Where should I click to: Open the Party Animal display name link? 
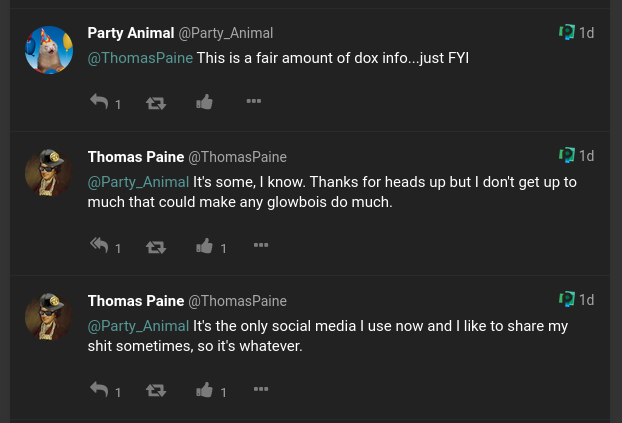131,33
